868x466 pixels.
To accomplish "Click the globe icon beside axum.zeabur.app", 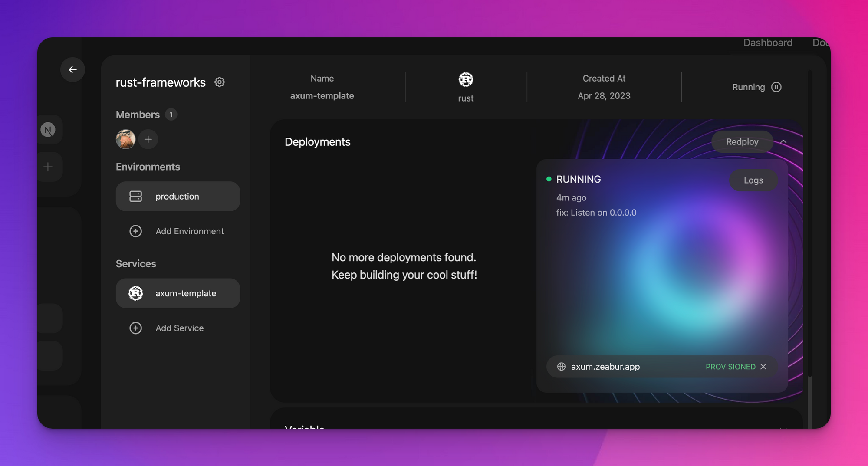I will click(x=561, y=367).
